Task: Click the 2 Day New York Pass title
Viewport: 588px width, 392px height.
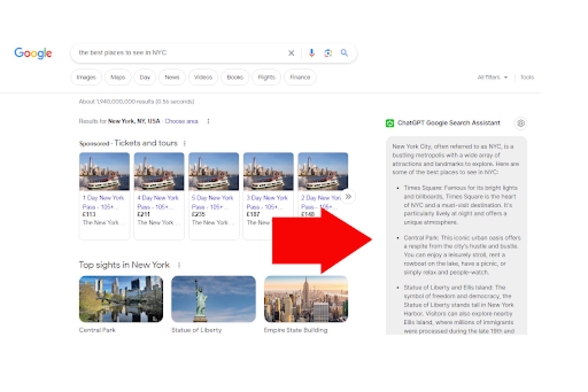Action: pos(321,202)
